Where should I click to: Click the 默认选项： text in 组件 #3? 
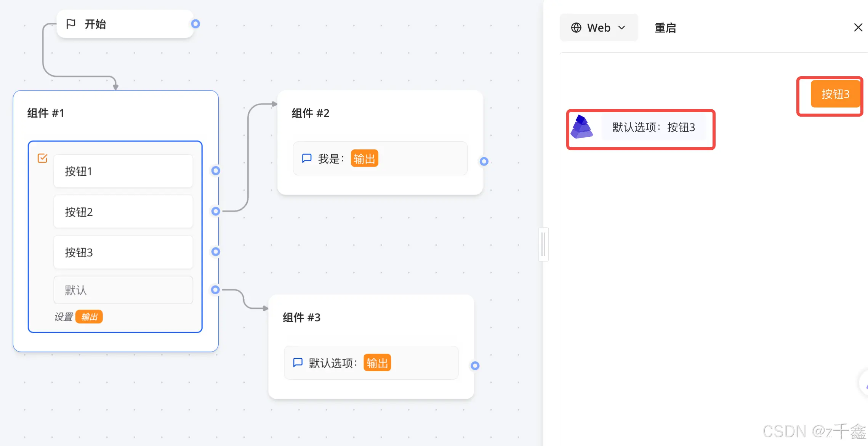[x=333, y=363]
